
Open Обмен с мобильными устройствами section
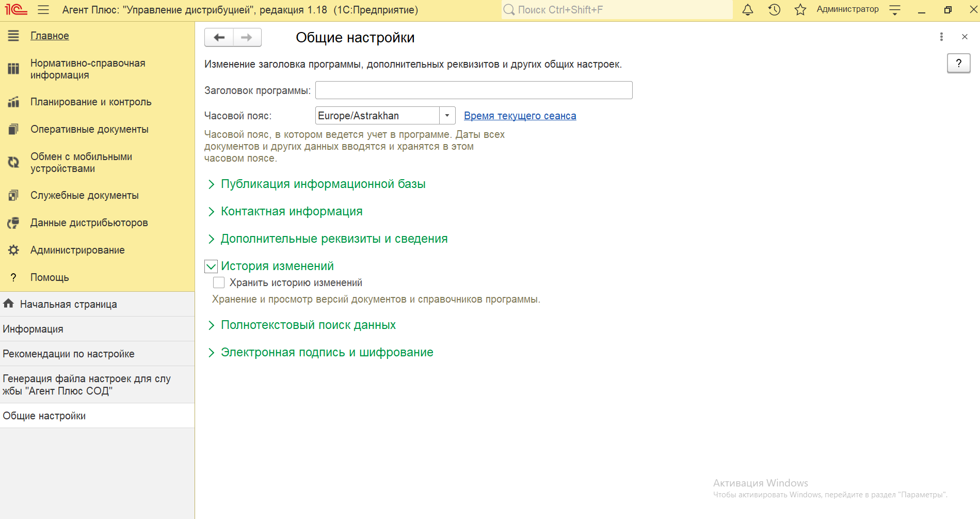click(81, 162)
